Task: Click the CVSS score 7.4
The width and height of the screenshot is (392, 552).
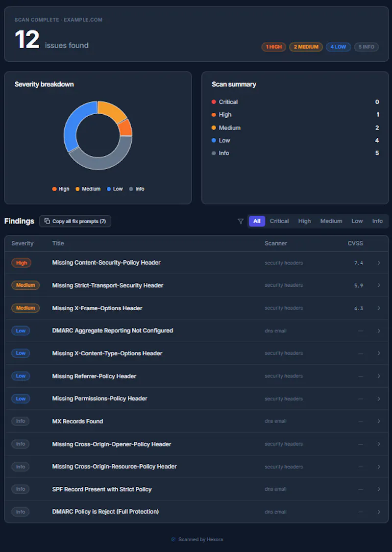Action: [x=359, y=263]
